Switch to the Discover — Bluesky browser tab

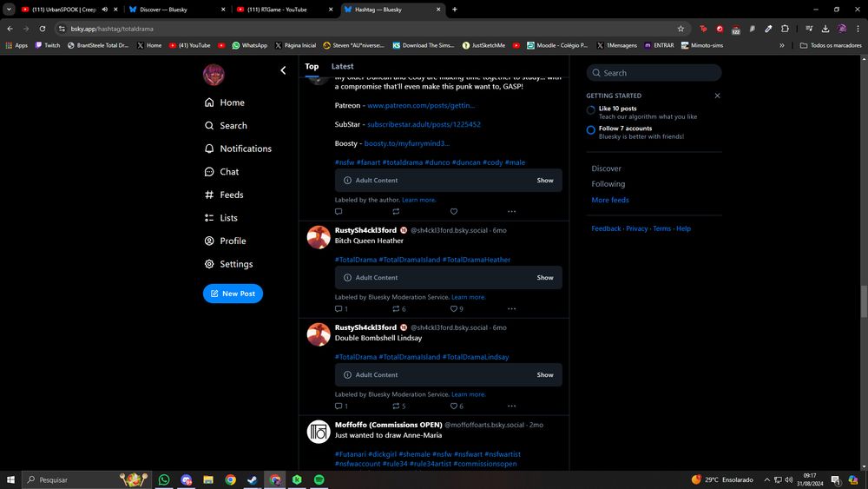coord(177,10)
